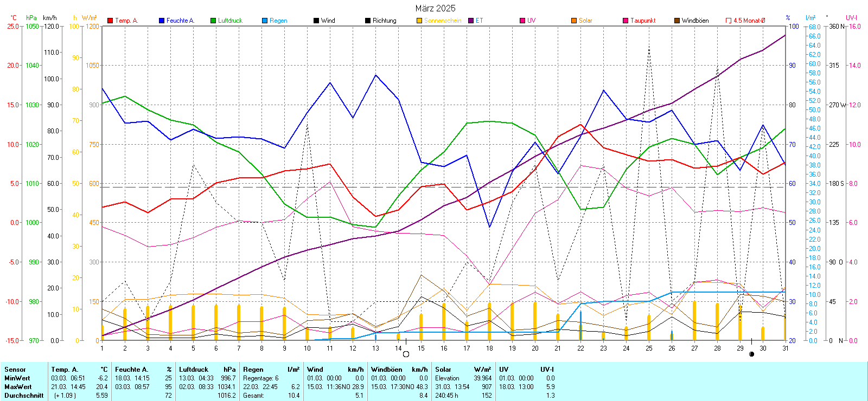Click the UV-I axis label at top right
The height and width of the screenshot is (401, 868).
coord(851,18)
